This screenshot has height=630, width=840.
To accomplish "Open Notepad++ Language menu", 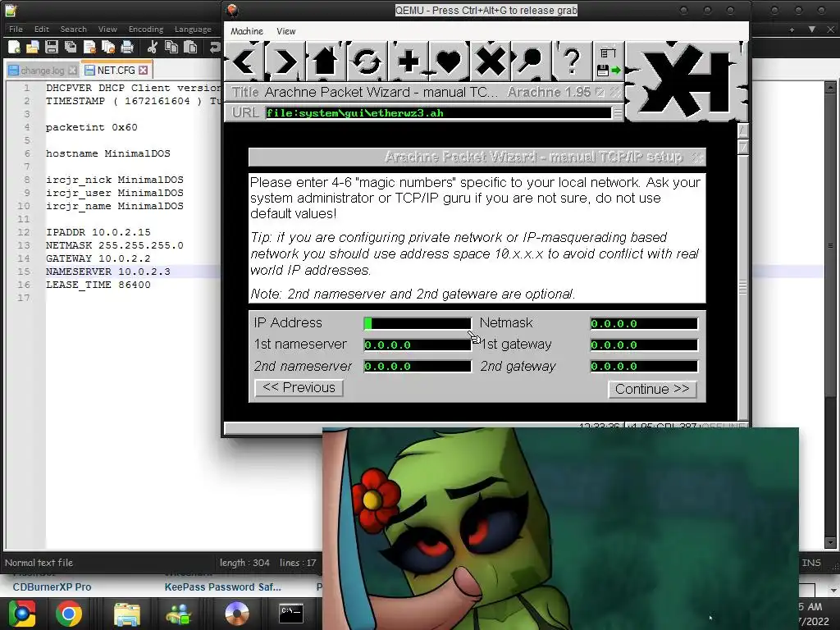I will coord(193,29).
